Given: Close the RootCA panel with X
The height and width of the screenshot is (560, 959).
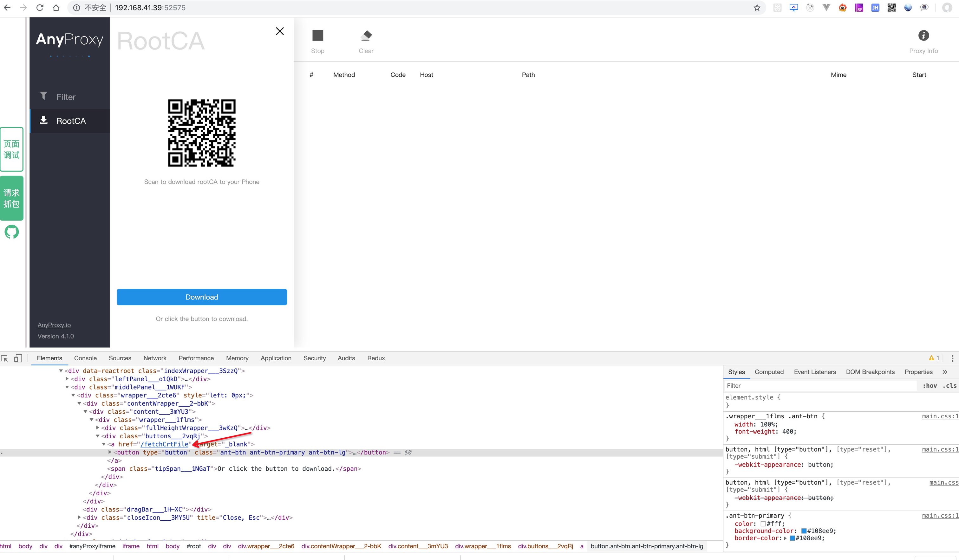Looking at the screenshot, I should [x=280, y=31].
